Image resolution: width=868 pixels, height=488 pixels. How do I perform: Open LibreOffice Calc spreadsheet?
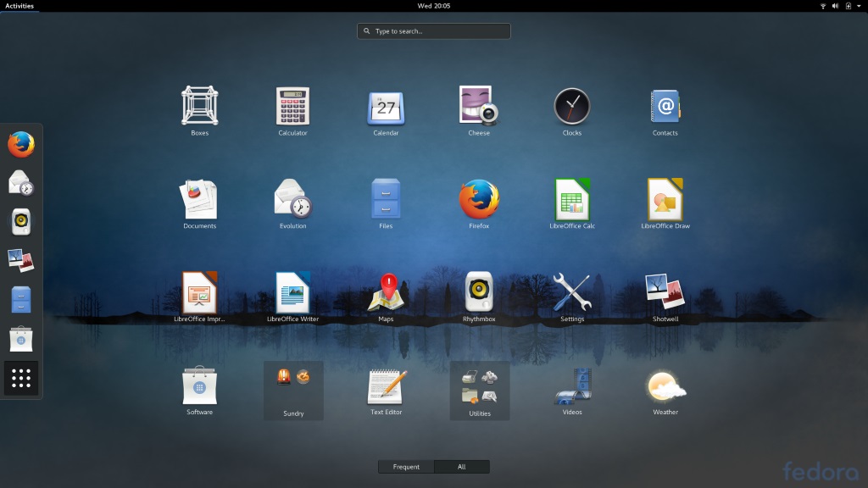(572, 204)
